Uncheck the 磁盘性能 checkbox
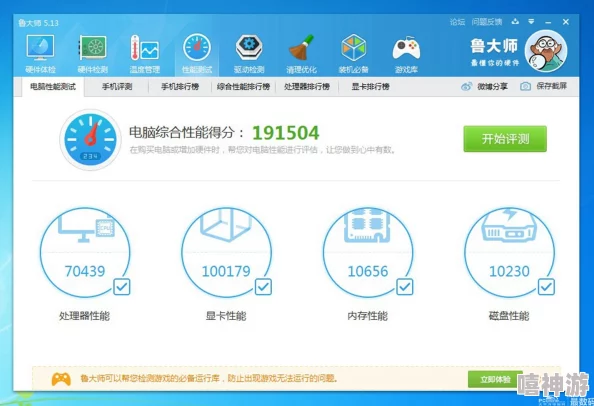Image resolution: width=594 pixels, height=406 pixels. pos(546,287)
